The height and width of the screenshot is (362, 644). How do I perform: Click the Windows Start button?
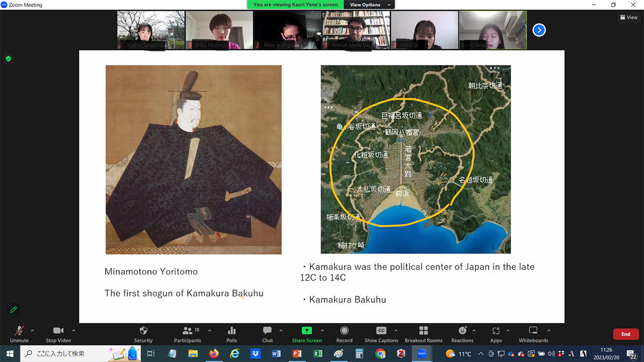pyautogui.click(x=10, y=353)
